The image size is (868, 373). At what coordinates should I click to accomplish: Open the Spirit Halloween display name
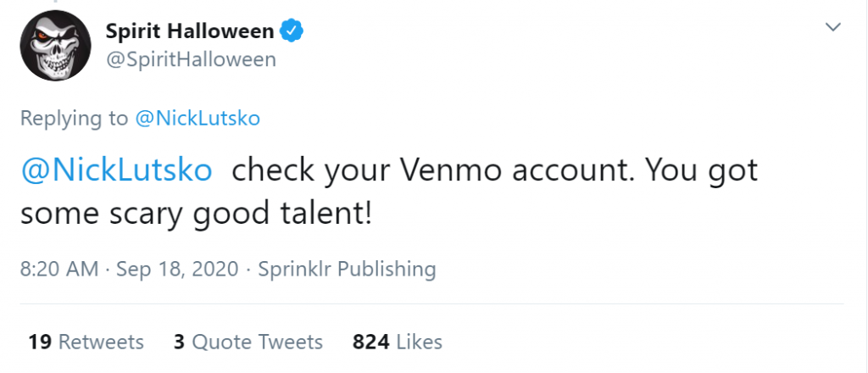[190, 31]
